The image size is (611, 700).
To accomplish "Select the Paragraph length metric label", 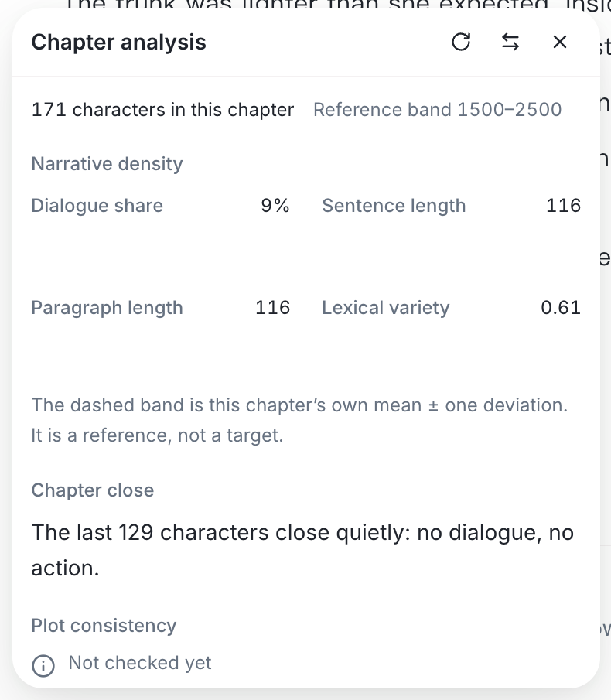I will [x=107, y=308].
